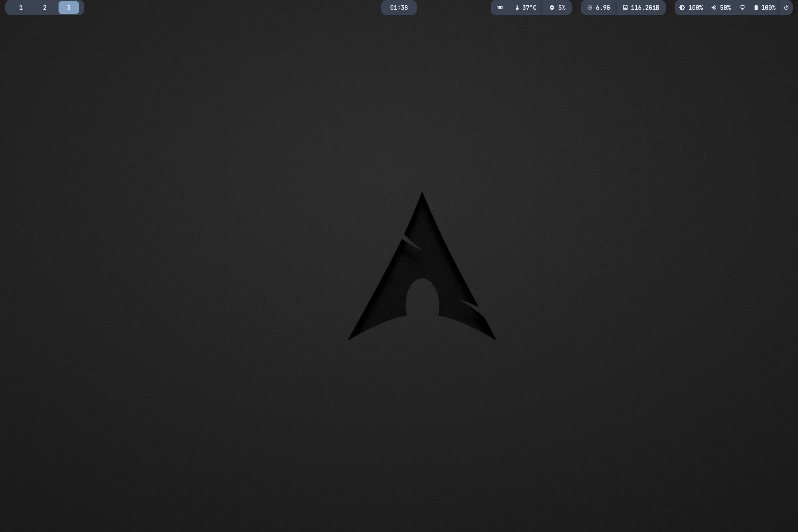Click the 5% CPU usage text

[x=562, y=7]
